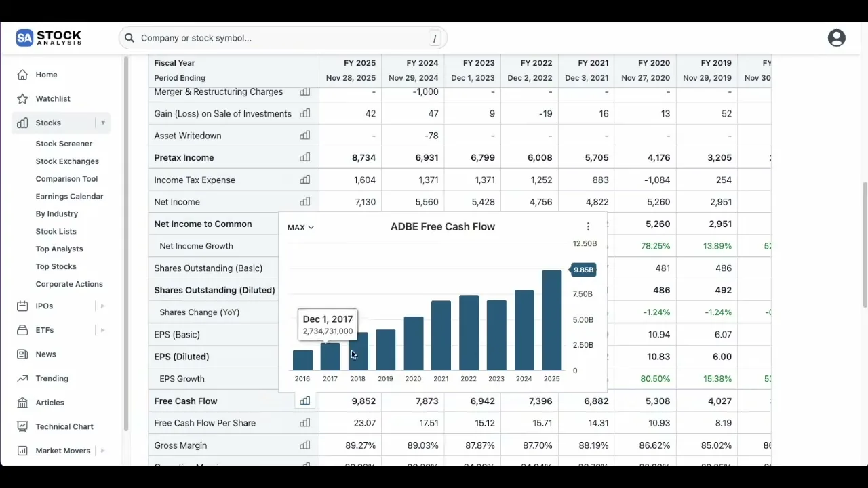
Task: Click Net Income value 7,130
Action: pos(364,202)
